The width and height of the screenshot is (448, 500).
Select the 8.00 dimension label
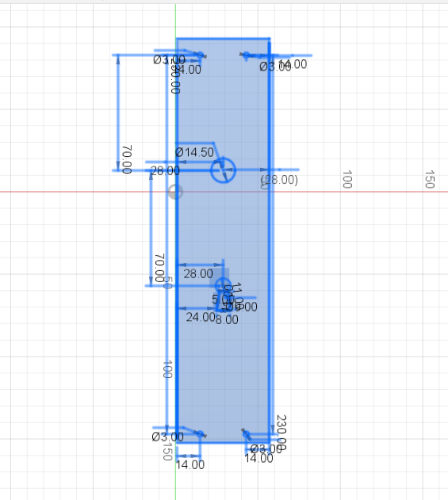227,320
